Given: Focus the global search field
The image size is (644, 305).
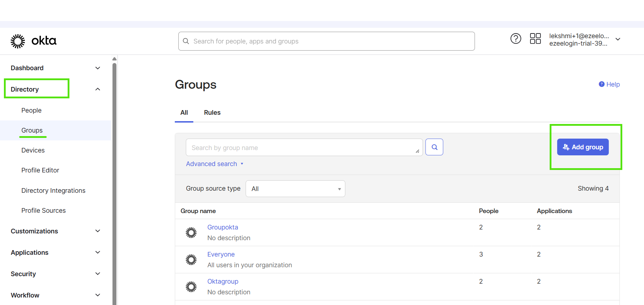Looking at the screenshot, I should coord(326,41).
